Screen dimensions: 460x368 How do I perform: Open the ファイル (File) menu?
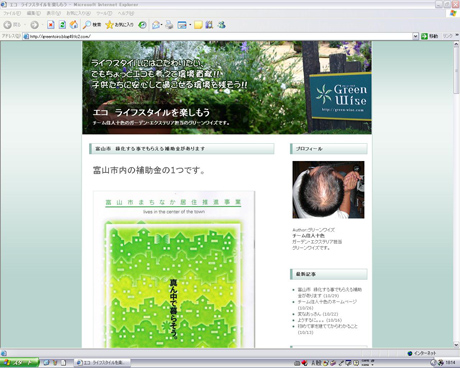12,13
